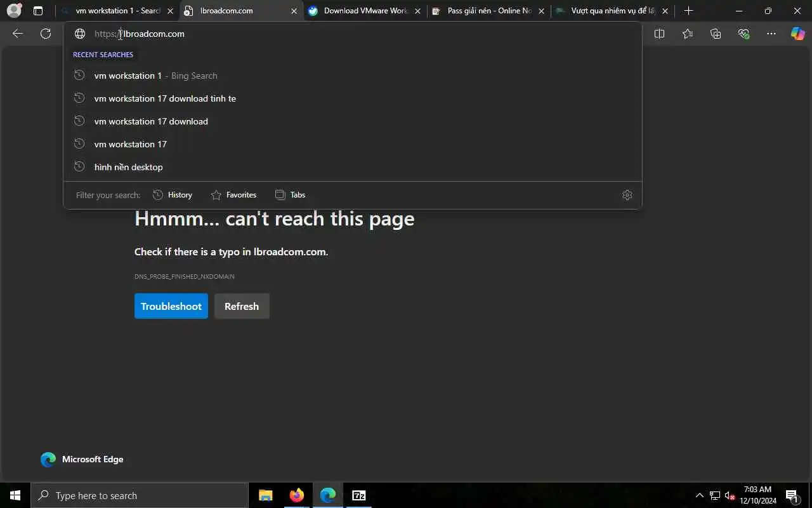Add a new tab with plus icon
The width and height of the screenshot is (812, 508).
tap(689, 11)
